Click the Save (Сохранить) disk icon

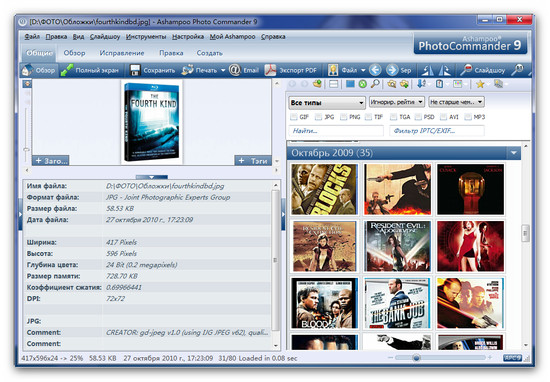[135, 70]
